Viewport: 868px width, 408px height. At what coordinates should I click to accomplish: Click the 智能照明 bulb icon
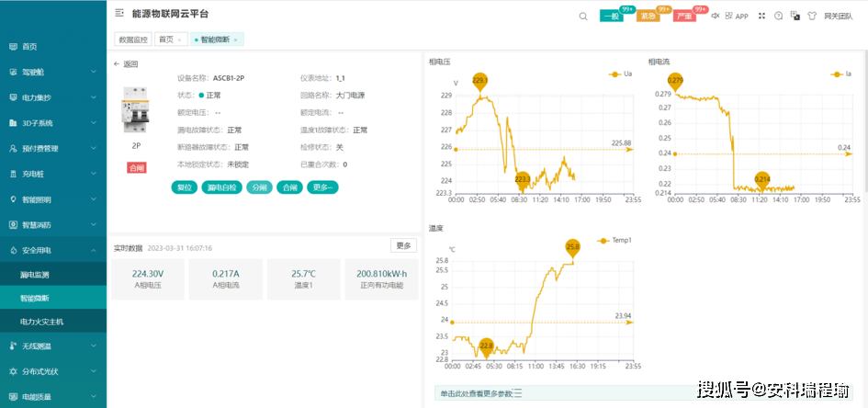click(14, 199)
